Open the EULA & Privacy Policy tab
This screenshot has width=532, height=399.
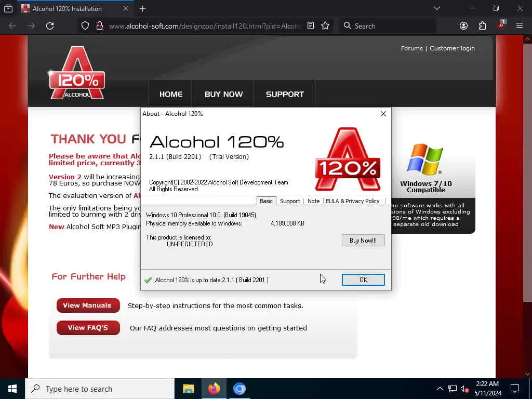(x=353, y=201)
